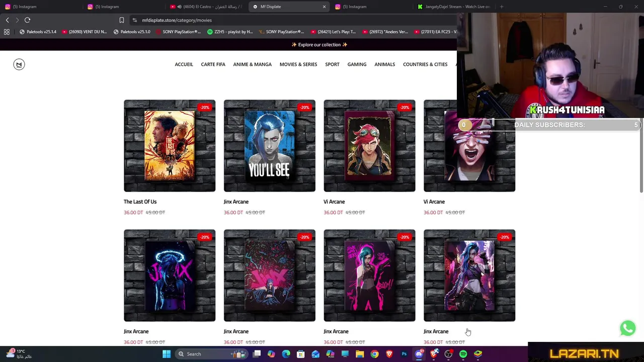Click The Last Of Us product title
644x362 pixels.
coord(140,202)
